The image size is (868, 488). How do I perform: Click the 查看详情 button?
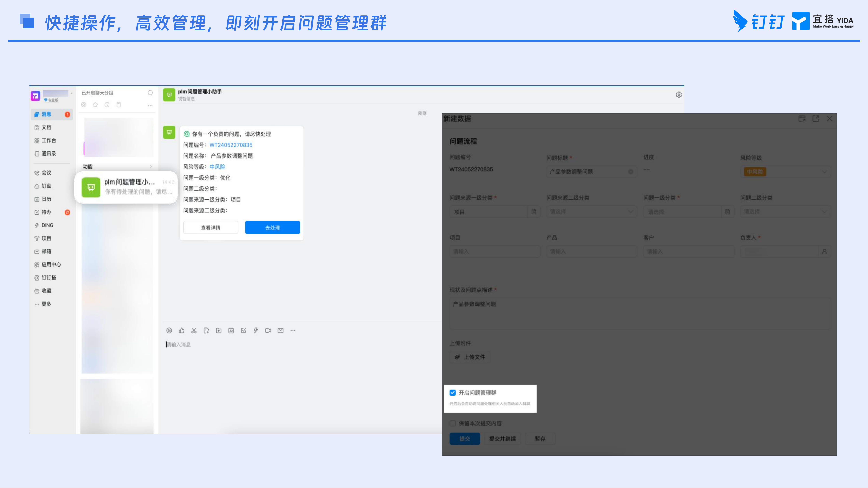211,228
